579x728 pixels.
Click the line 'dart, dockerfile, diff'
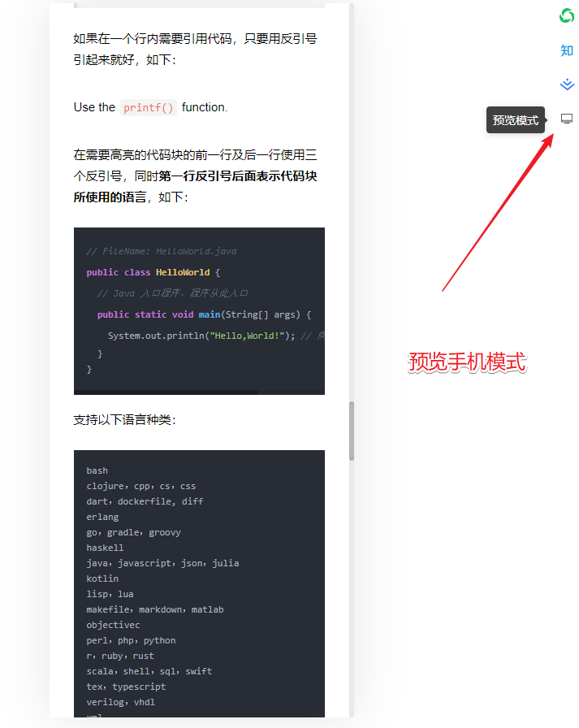tap(145, 501)
